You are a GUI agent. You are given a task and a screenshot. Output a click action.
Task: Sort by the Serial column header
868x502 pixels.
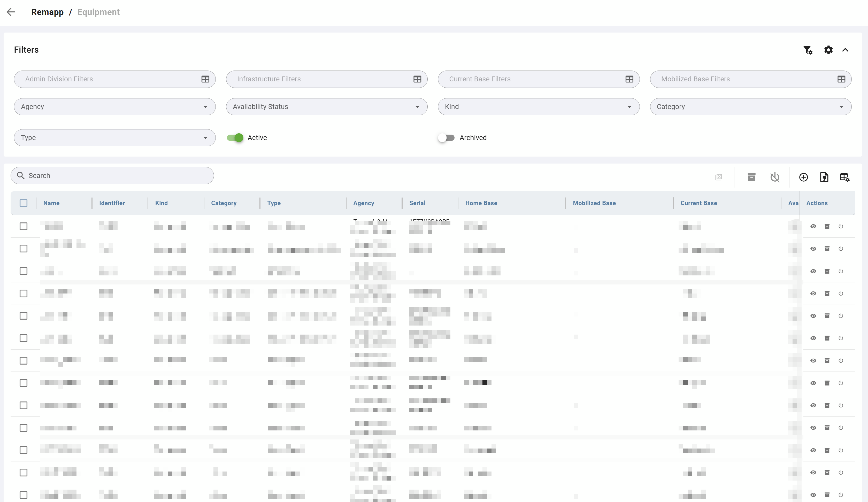click(417, 203)
